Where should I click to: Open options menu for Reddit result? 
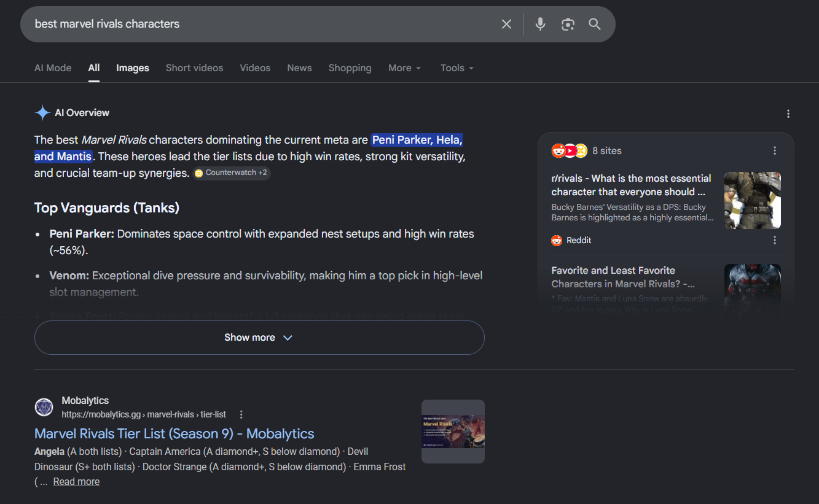(x=775, y=241)
